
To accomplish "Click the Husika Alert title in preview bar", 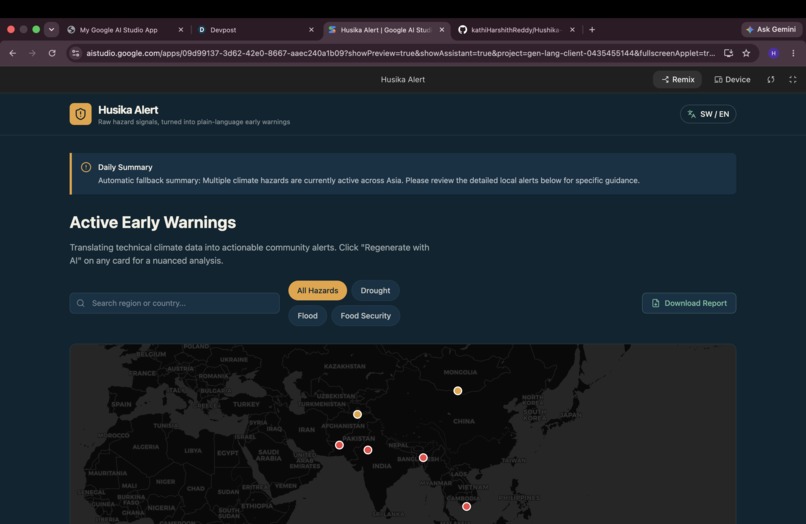I will click(402, 80).
